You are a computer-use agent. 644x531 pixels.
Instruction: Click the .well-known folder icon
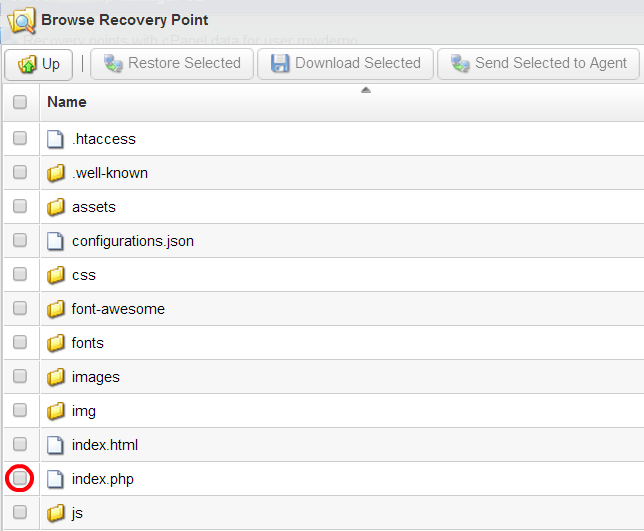pyautogui.click(x=55, y=173)
